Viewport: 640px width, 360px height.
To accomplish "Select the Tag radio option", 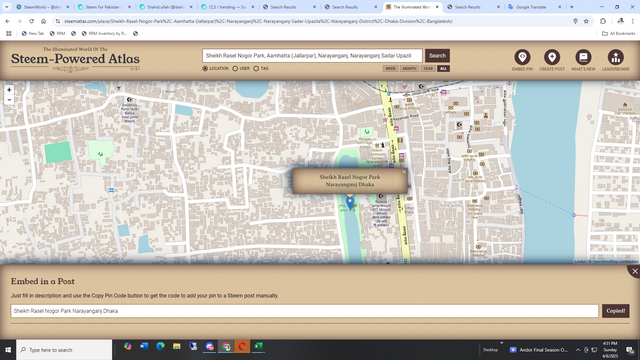I will (256, 69).
